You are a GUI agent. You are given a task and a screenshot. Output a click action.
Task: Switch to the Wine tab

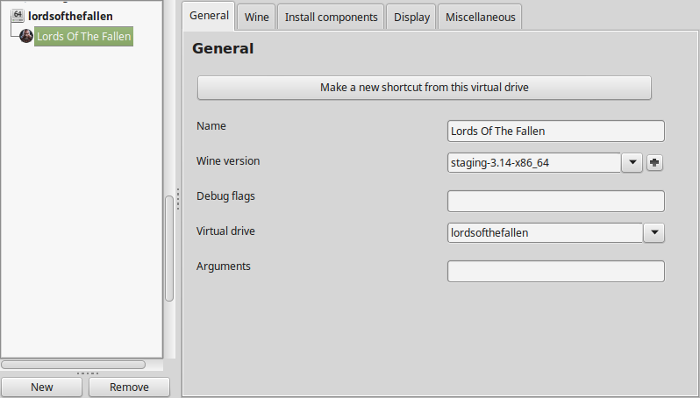click(257, 17)
